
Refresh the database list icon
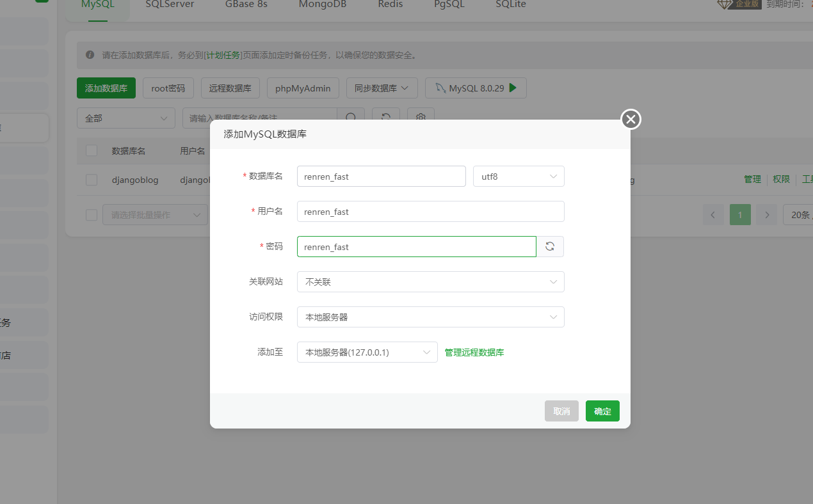point(385,117)
